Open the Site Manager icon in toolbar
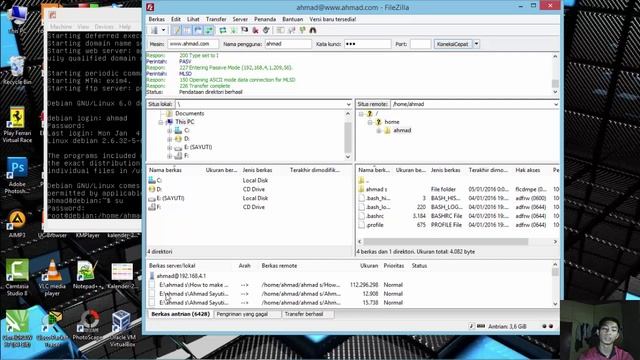Screen dimensions: 640x360 tap(154, 30)
